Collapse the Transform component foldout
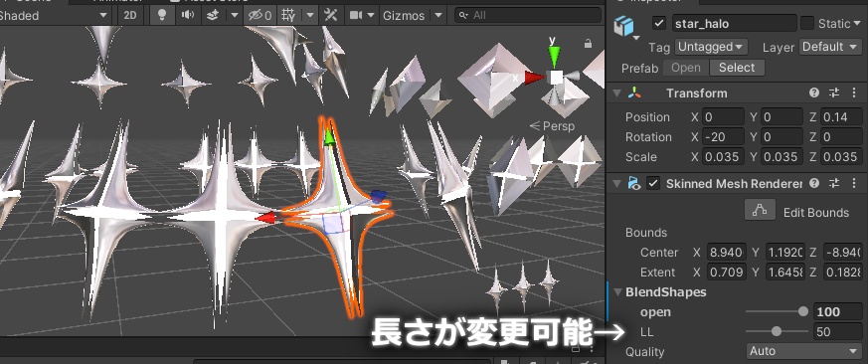This screenshot has height=364, width=868. tap(616, 93)
